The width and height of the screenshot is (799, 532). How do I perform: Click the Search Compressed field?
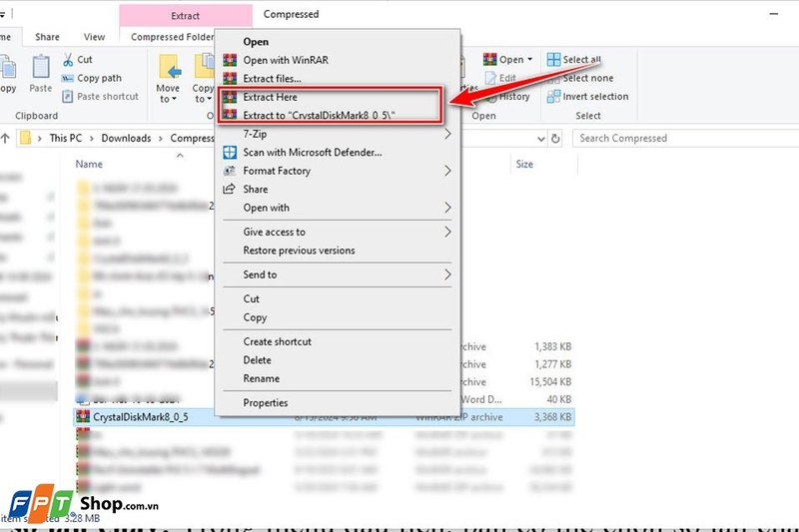[685, 139]
